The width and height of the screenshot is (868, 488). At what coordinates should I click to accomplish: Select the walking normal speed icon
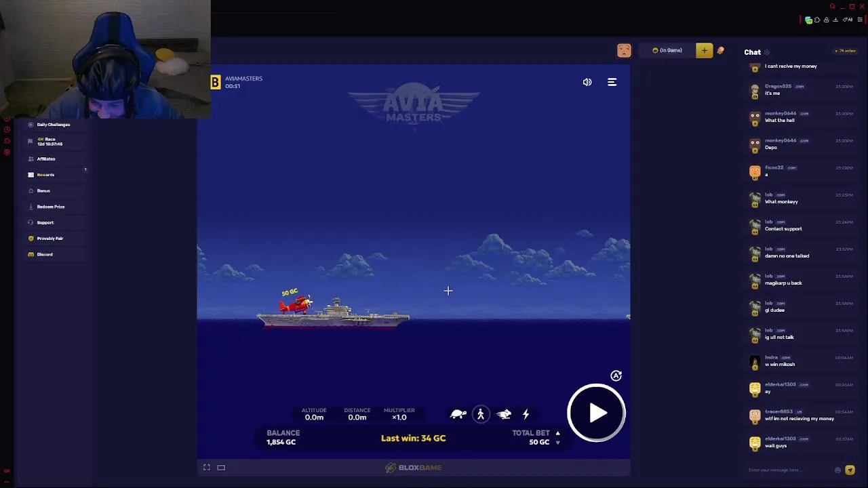pyautogui.click(x=481, y=414)
